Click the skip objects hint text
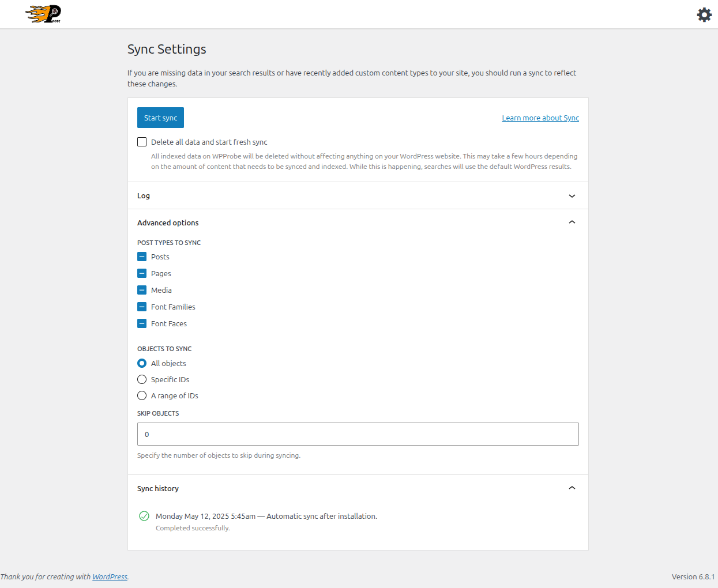This screenshot has width=718, height=588. click(219, 455)
